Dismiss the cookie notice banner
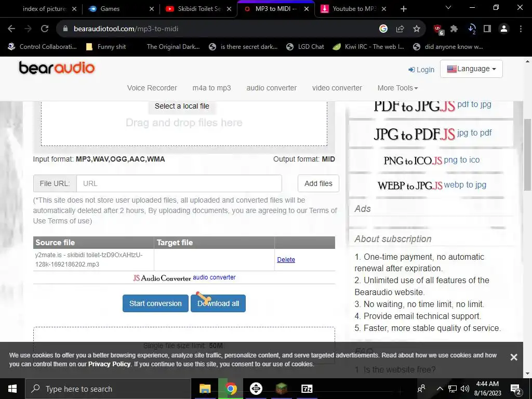Viewport: 532px width, 399px height. 514,357
